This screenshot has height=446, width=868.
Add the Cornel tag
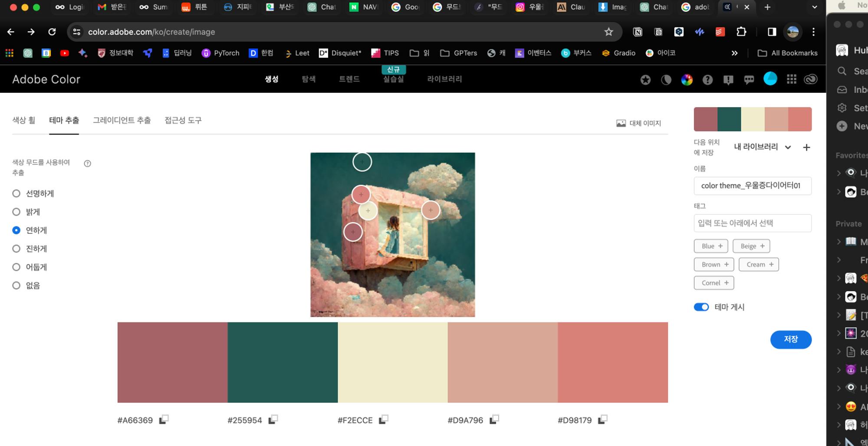pos(714,283)
